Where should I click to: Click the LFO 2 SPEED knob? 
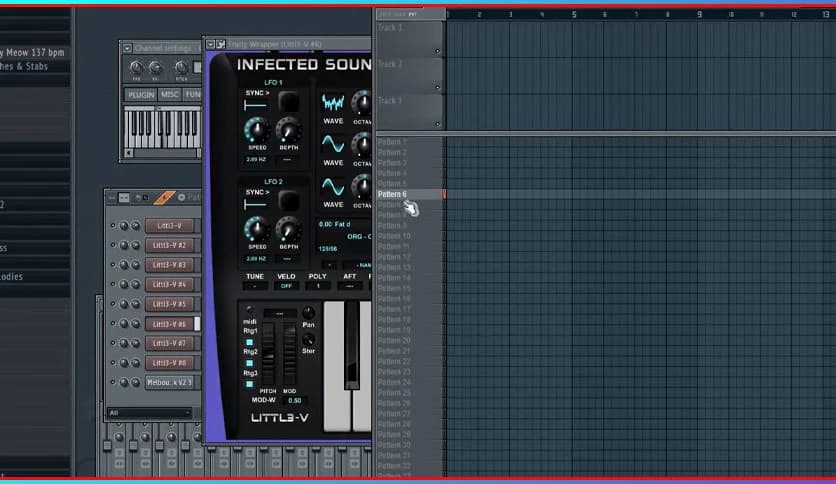coord(257,230)
